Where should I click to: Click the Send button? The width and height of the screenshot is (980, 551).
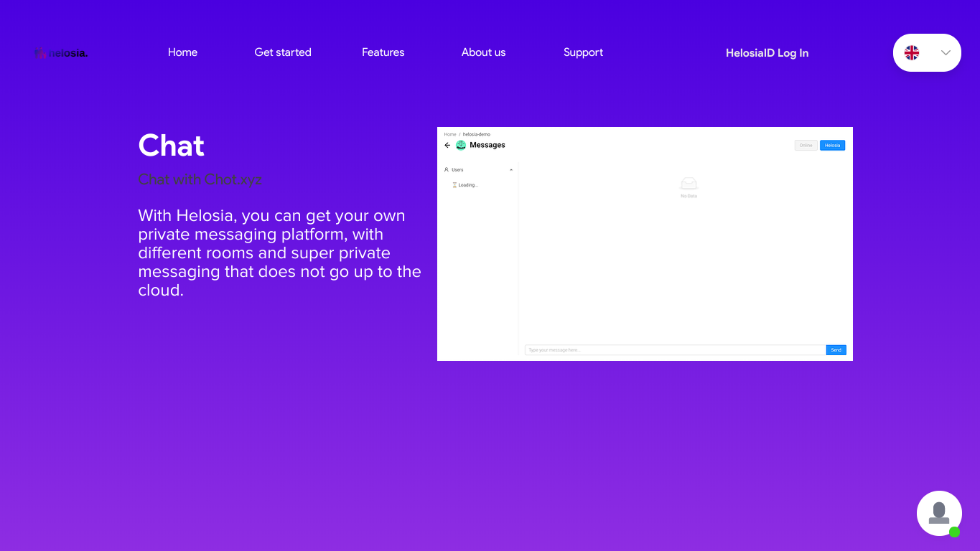click(x=836, y=350)
